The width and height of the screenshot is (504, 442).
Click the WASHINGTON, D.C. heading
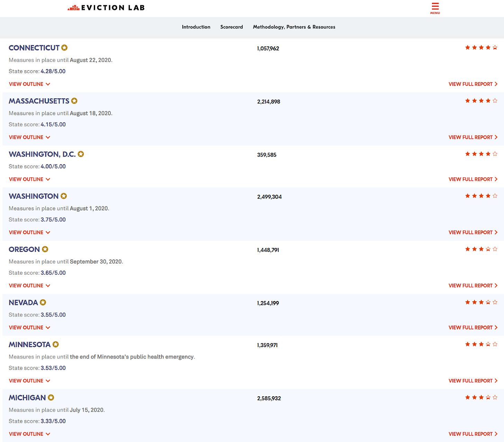(x=42, y=154)
